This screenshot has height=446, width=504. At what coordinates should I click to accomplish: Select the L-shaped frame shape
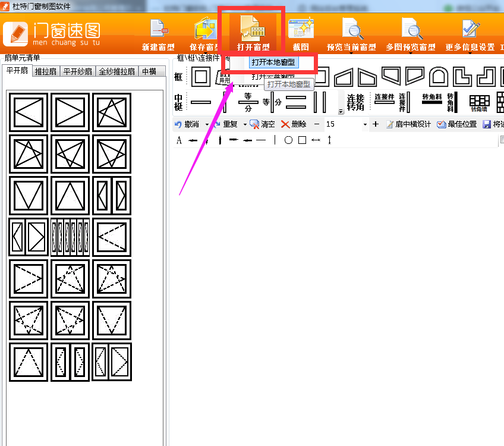tap(462, 77)
